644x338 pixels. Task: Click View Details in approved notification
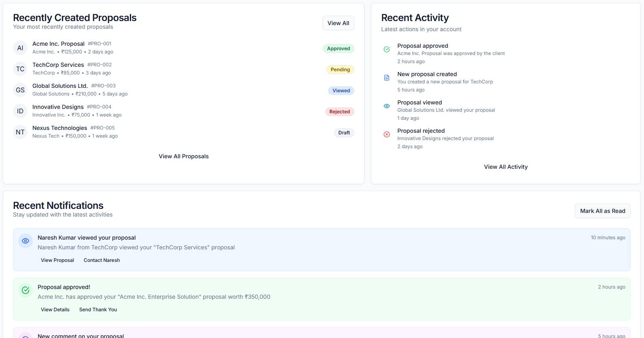pyautogui.click(x=55, y=310)
